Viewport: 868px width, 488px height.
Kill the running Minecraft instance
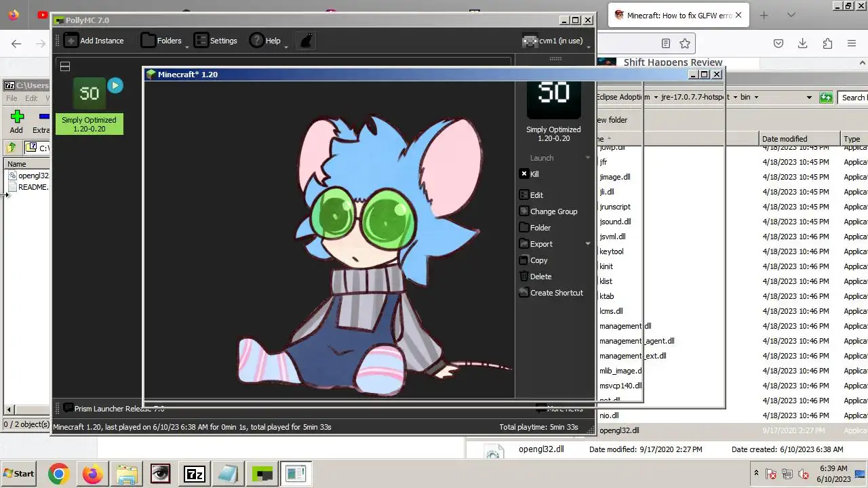(530, 174)
